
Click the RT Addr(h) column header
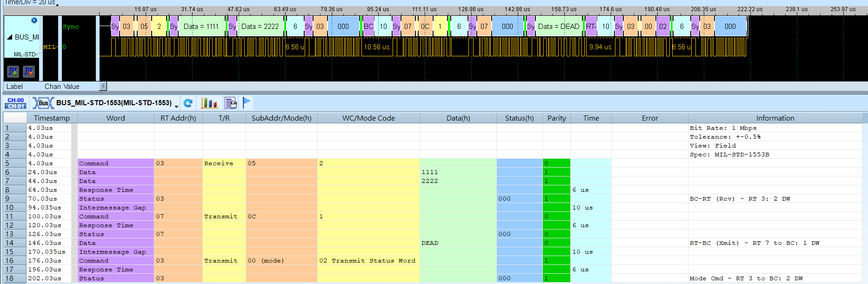[x=178, y=118]
